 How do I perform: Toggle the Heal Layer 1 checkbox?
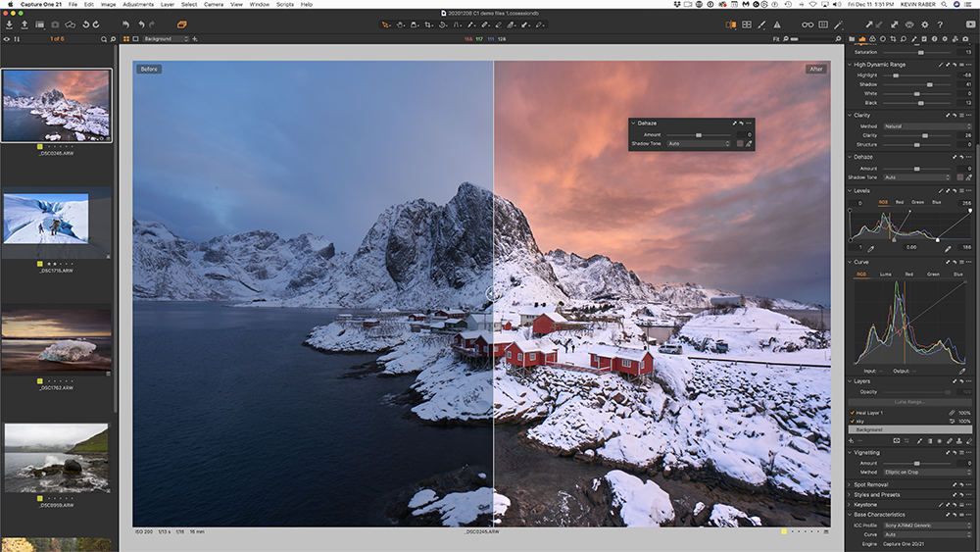point(852,413)
